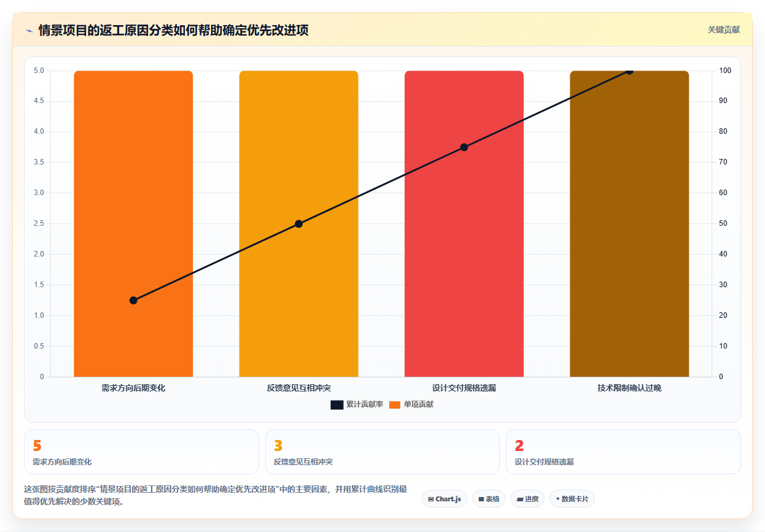Select the 设计交付规格遗漏 red bar
This screenshot has width=765, height=532.
click(x=464, y=223)
